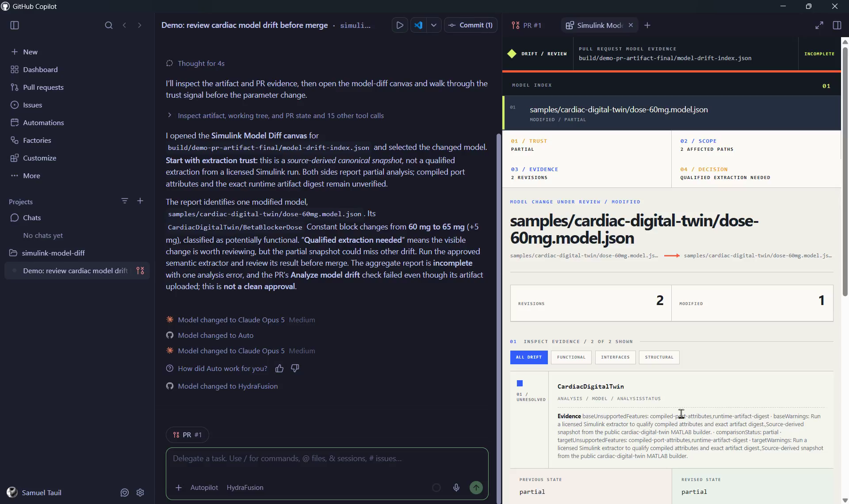
Task: Select the FUNCTIONAL filter
Action: pos(571,357)
